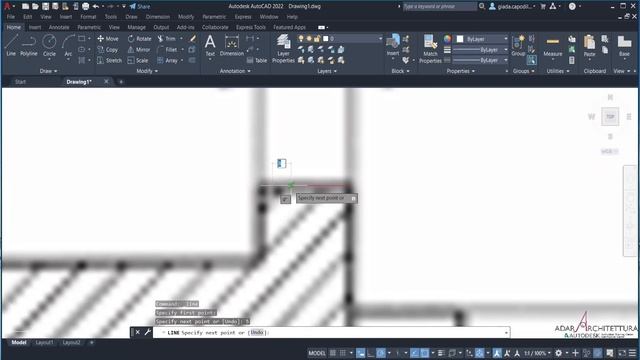Open the customization wrench in command line

pyautogui.click(x=147, y=332)
